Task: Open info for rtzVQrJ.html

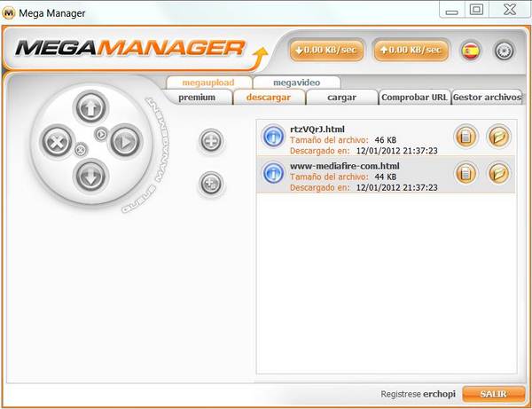Action: [x=273, y=137]
